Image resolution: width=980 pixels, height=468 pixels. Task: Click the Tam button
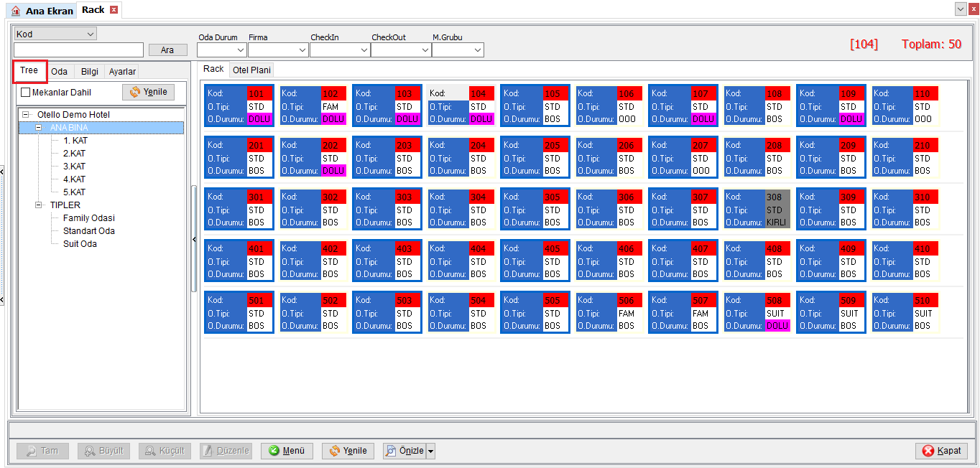[42, 451]
